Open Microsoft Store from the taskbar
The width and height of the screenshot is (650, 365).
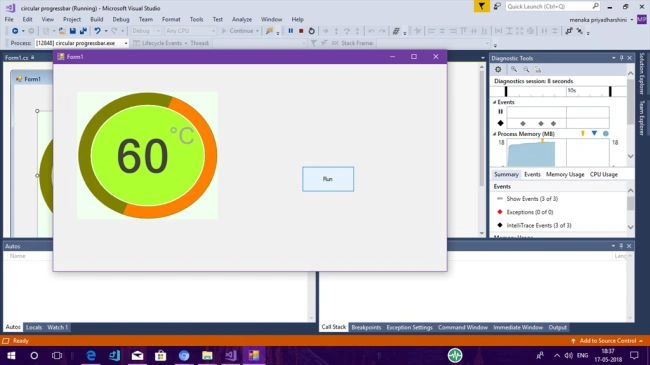[160, 355]
